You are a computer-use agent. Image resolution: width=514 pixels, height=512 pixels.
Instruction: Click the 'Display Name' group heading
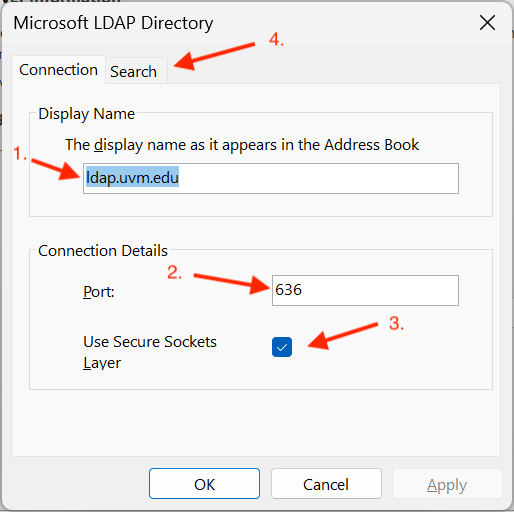[x=87, y=114]
